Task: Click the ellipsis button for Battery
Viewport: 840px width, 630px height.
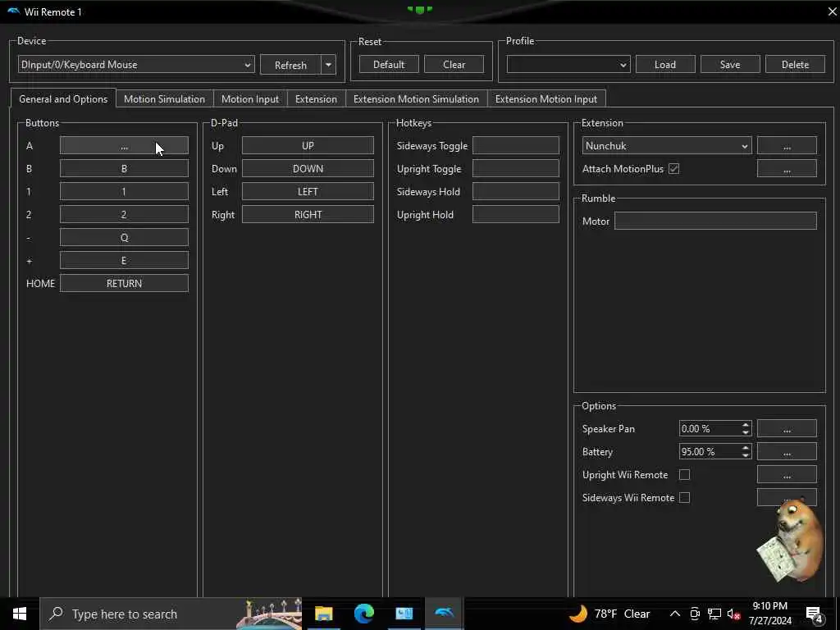Action: [x=787, y=452]
